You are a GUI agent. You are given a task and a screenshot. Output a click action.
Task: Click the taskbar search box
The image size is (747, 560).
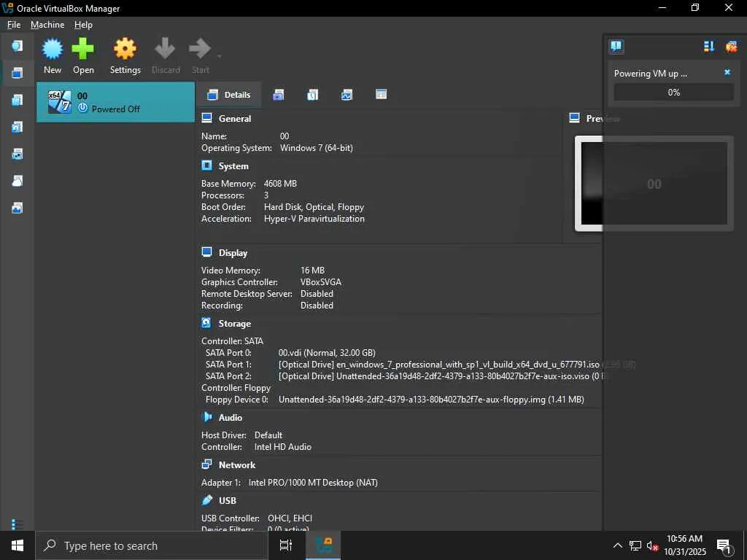click(152, 545)
